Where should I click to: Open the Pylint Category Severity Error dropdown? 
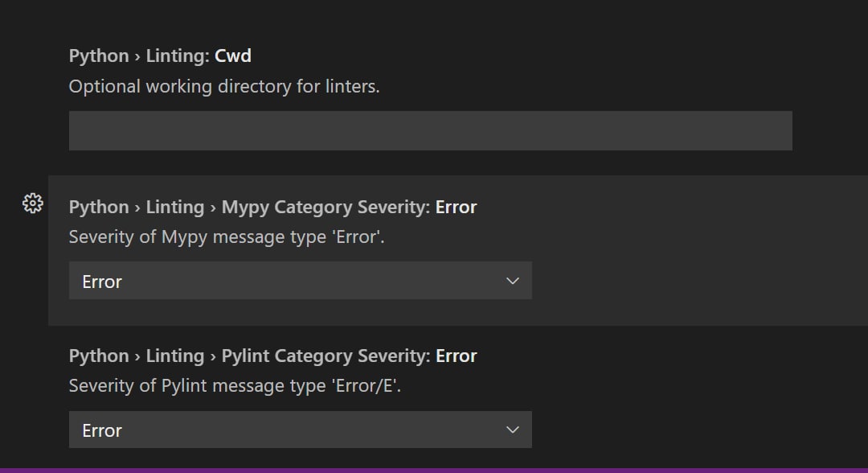pos(300,430)
